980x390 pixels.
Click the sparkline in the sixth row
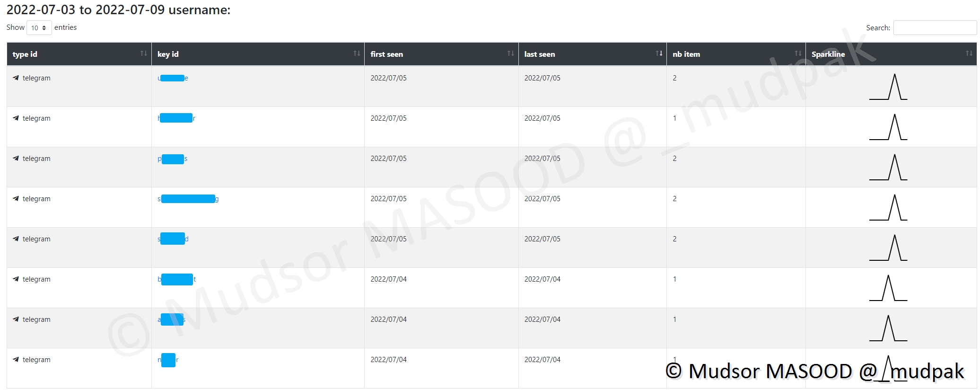(x=888, y=288)
